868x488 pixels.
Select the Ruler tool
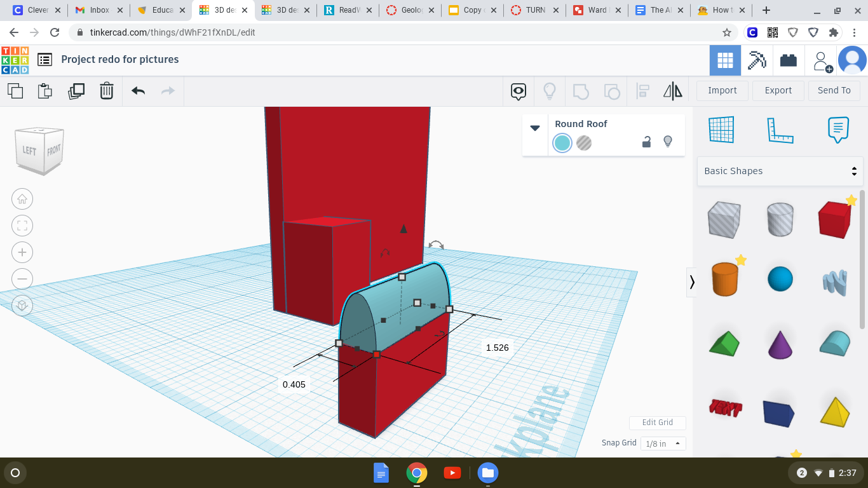(780, 130)
